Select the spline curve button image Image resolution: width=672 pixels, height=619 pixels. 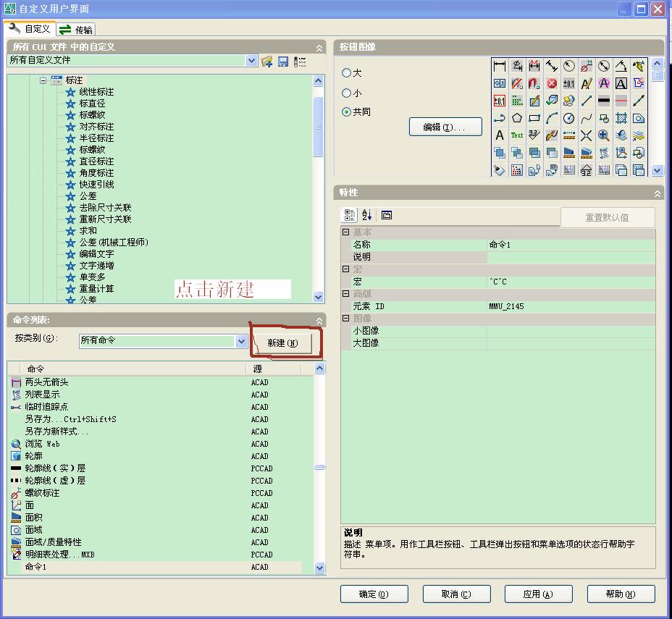[x=587, y=118]
